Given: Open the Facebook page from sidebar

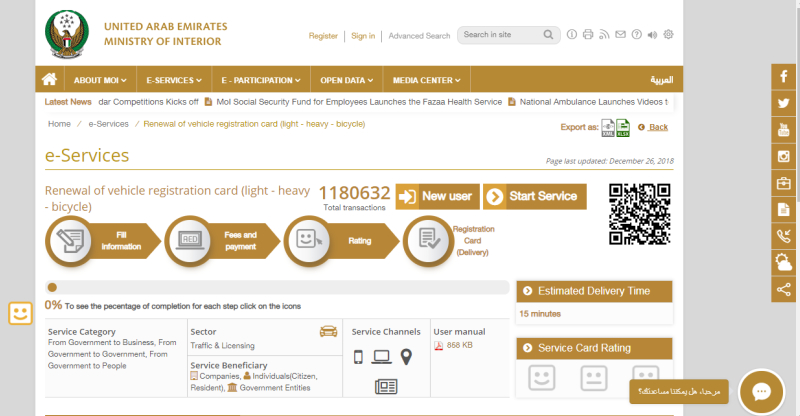Looking at the screenshot, I should (784, 77).
